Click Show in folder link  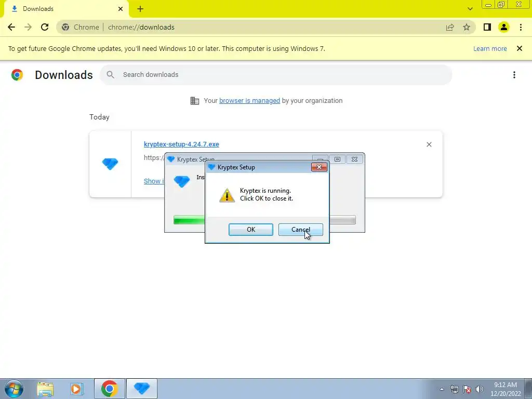pyautogui.click(x=154, y=181)
